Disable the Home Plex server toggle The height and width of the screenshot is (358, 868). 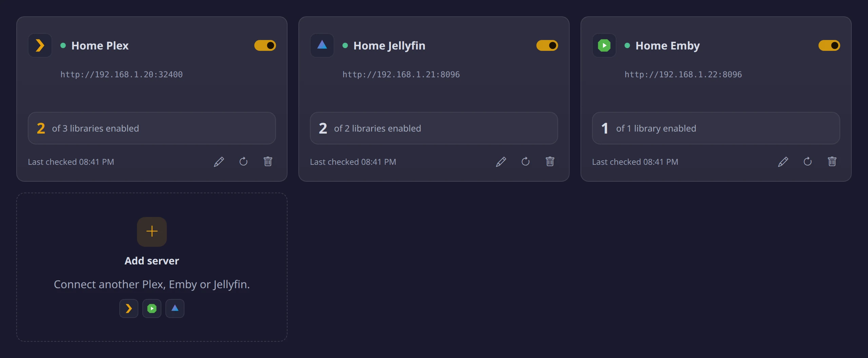coord(265,45)
